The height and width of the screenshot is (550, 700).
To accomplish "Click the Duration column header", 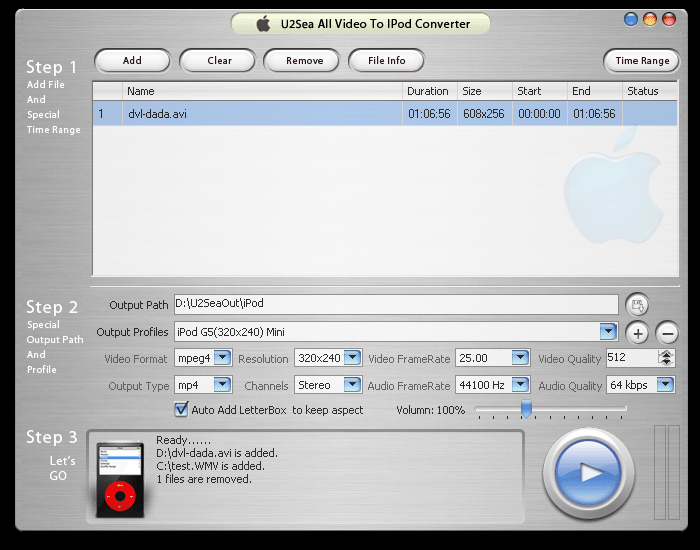I will pos(430,91).
